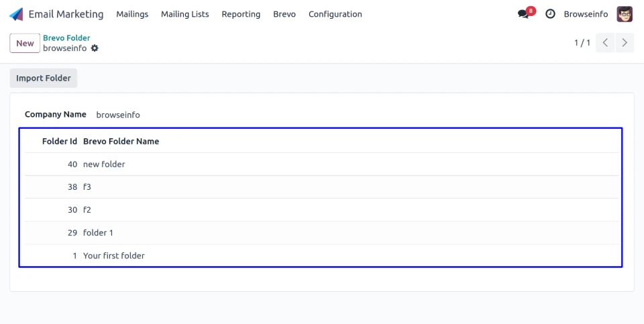The width and height of the screenshot is (644, 324).
Task: Follow the Brevo Folder breadcrumb link
Action: (66, 38)
